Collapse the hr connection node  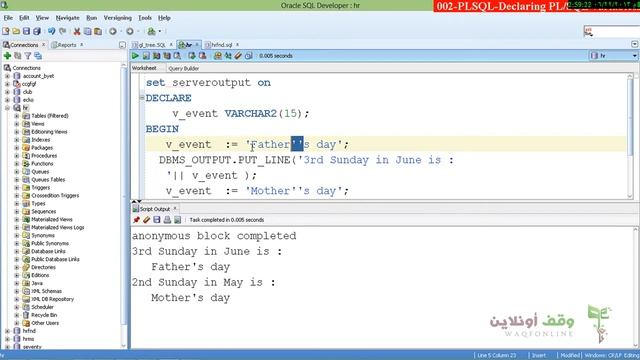[7, 108]
